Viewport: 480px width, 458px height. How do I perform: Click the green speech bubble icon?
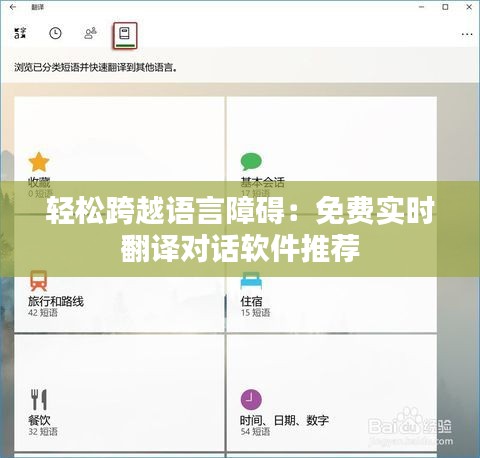(251, 162)
